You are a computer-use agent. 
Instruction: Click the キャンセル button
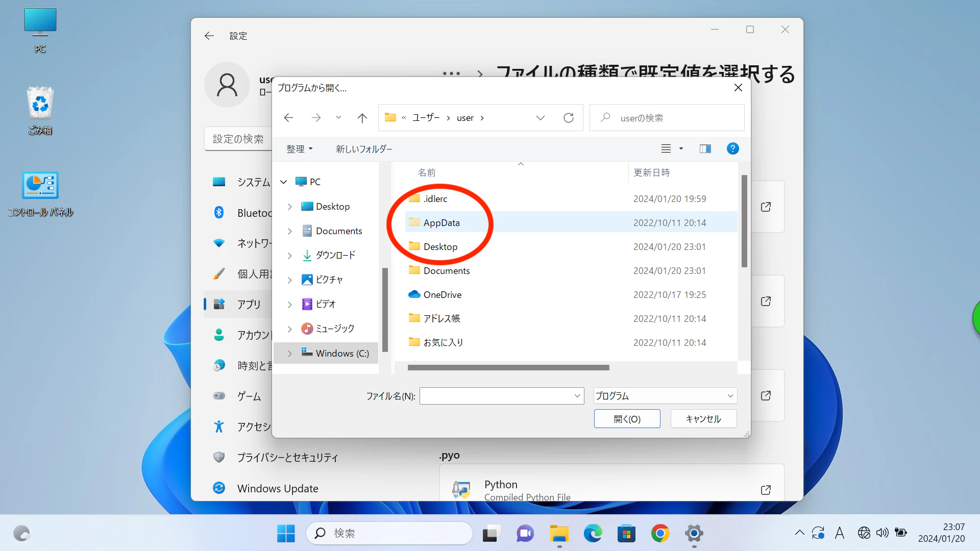tap(703, 419)
